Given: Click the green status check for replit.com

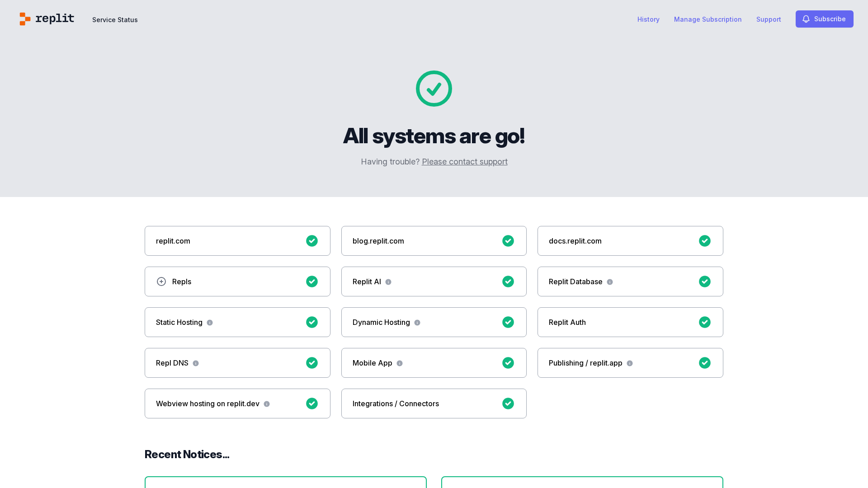Looking at the screenshot, I should [x=312, y=241].
